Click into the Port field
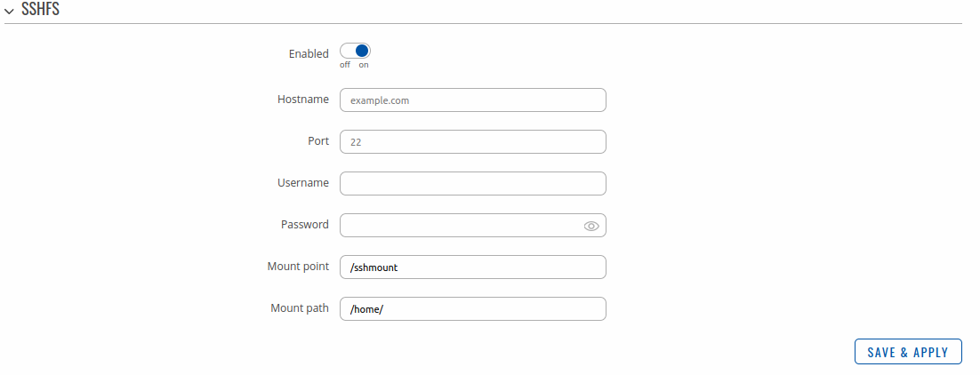 coord(472,142)
